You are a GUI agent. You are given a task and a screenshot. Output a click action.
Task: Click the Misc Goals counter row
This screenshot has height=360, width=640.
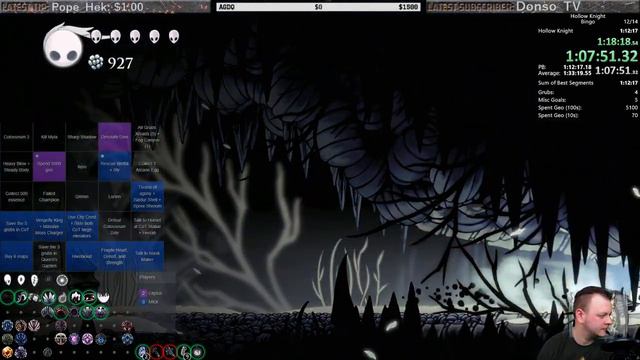(x=588, y=100)
